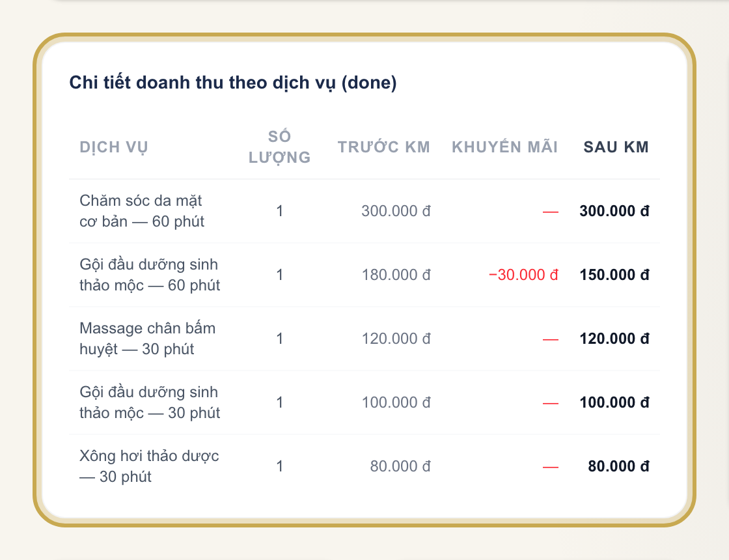Viewport: 729px width, 560px height.
Task: Click the TRƯỚC KM column header
Action: (x=384, y=147)
